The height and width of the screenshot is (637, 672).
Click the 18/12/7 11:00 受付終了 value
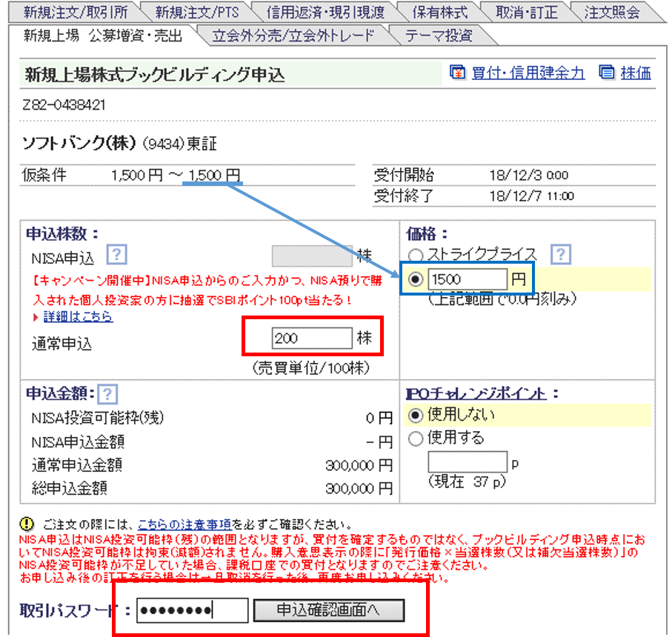531,196
